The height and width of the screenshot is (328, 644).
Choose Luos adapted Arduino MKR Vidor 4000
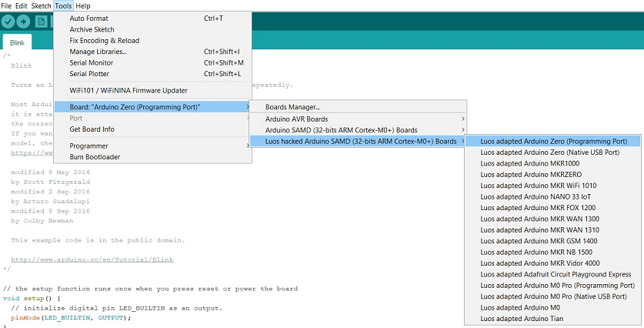click(x=530, y=263)
